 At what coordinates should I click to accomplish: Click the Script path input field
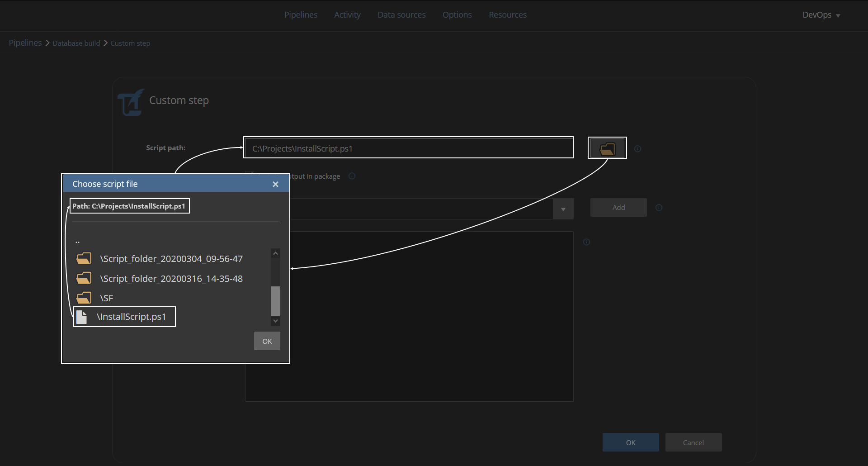(x=408, y=148)
